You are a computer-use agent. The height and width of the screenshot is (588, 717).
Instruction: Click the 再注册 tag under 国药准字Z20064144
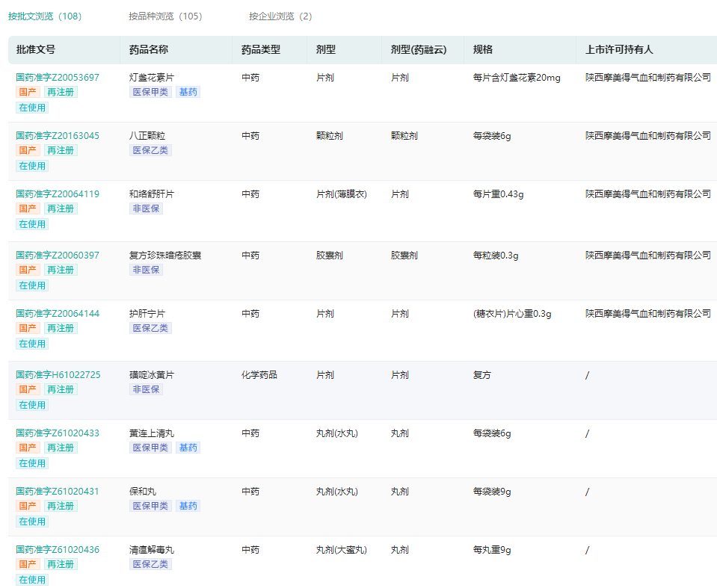61,328
